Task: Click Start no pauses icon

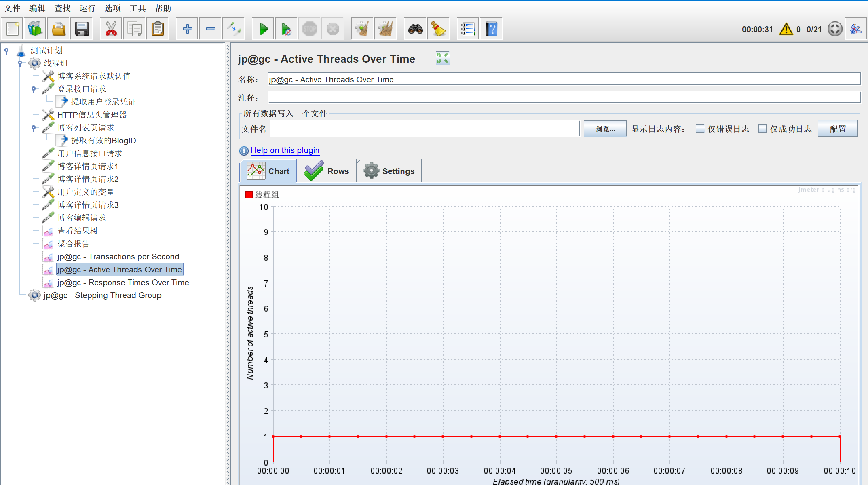Action: point(286,29)
